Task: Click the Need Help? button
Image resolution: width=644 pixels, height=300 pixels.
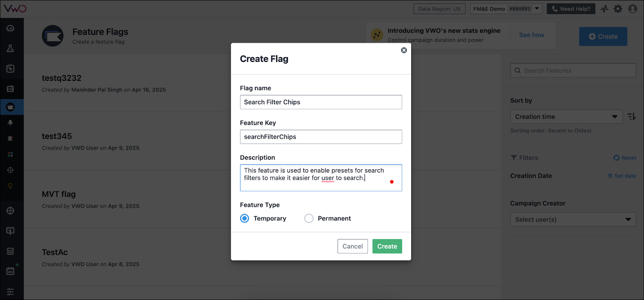Action: [571, 9]
